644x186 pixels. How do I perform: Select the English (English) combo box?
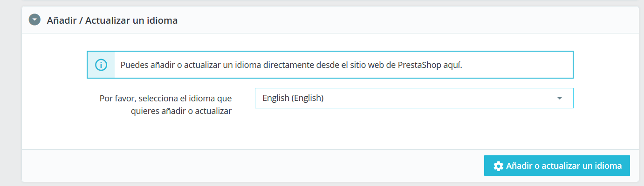tap(414, 98)
